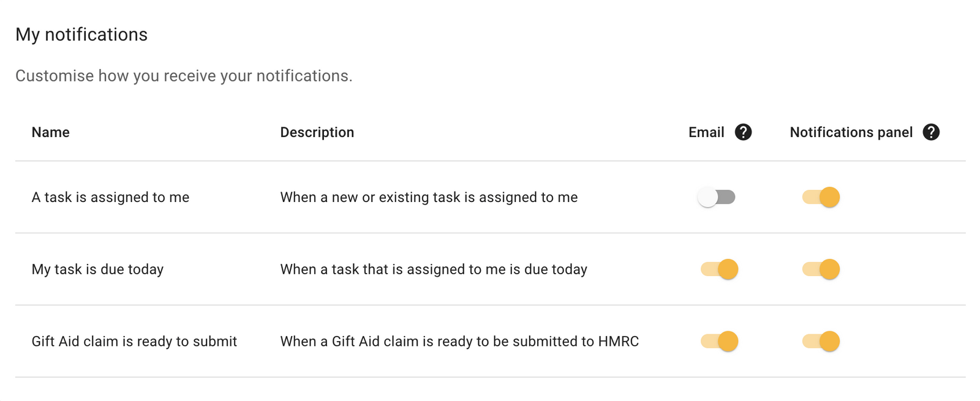Screen dimensions: 980x401
Task: Click the Email column header
Action: click(x=706, y=132)
